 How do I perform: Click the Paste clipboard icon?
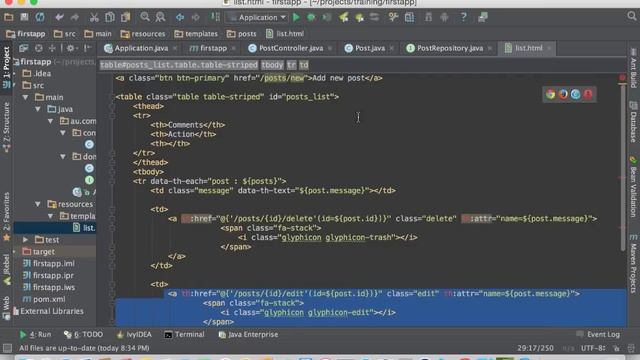click(x=125, y=17)
